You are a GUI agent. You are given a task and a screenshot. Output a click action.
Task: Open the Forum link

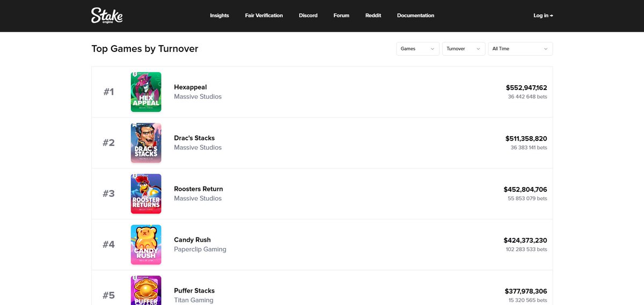[341, 16]
